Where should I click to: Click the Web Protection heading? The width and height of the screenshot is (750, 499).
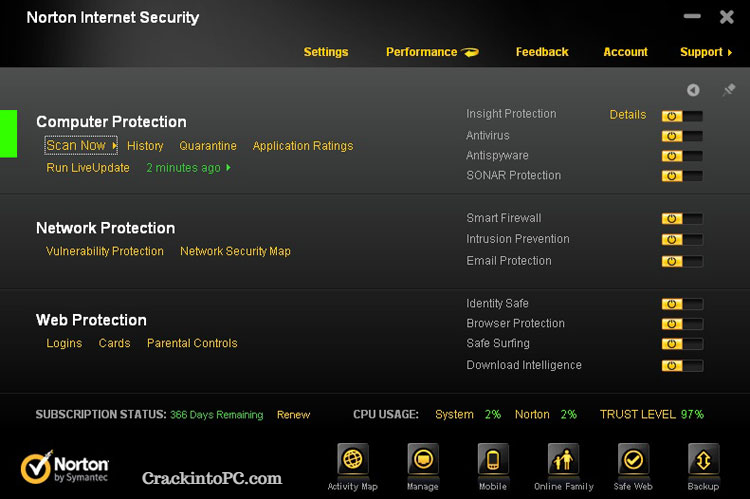pos(91,320)
